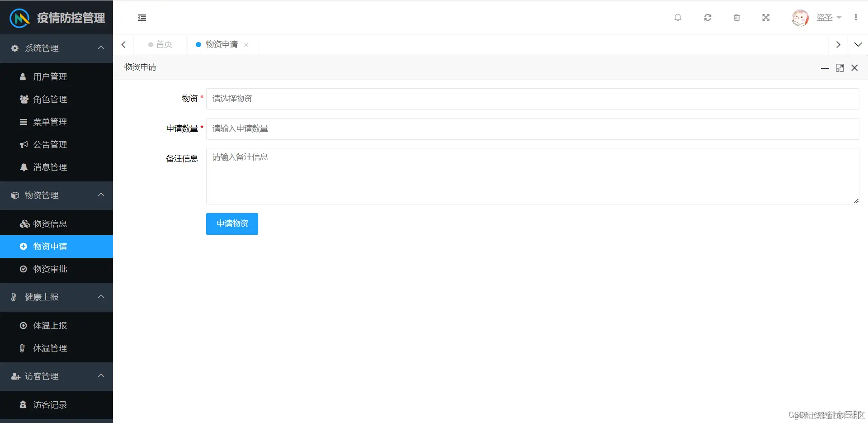Screen dimensions: 868x423
Task: Collapse the 物资管理 menu group
Action: pos(57,195)
